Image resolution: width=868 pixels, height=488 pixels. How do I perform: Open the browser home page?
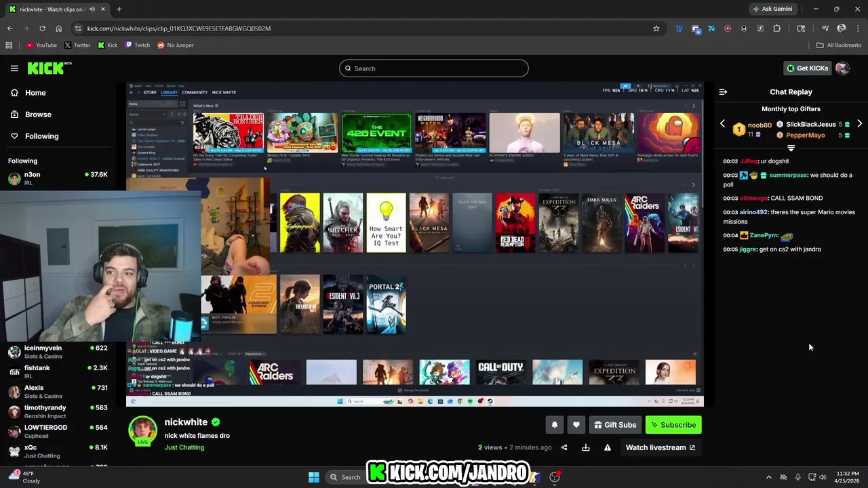click(x=58, y=28)
